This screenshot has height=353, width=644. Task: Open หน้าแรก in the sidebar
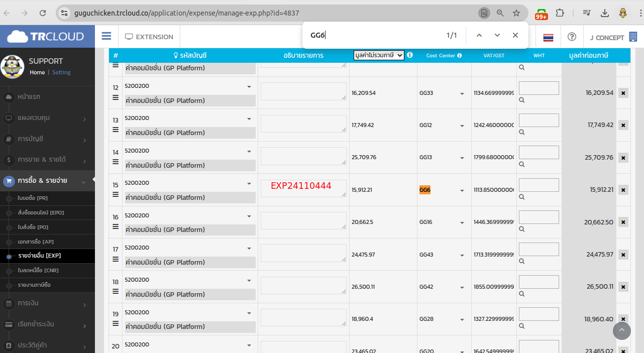(47, 96)
